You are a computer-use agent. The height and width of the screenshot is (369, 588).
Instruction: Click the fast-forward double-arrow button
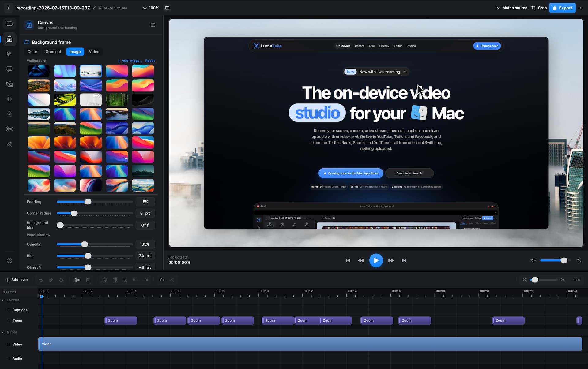(391, 260)
